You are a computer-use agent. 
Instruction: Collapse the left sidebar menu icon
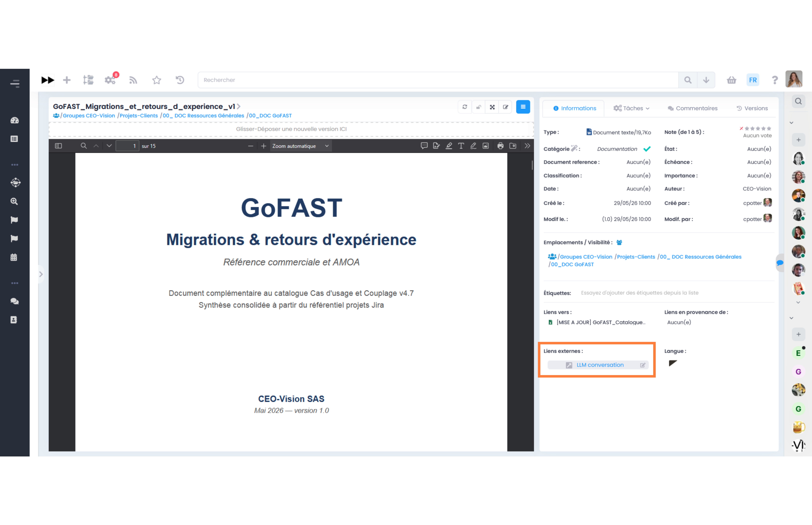coord(15,83)
